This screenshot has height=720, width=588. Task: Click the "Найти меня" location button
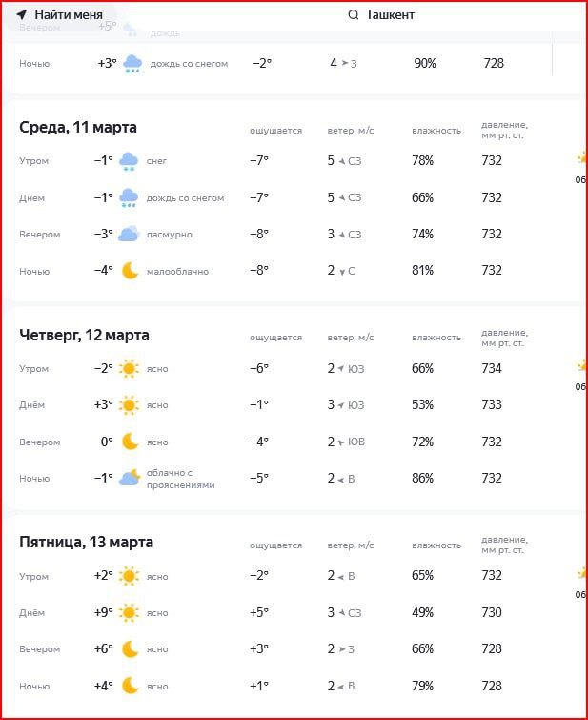coord(59,14)
